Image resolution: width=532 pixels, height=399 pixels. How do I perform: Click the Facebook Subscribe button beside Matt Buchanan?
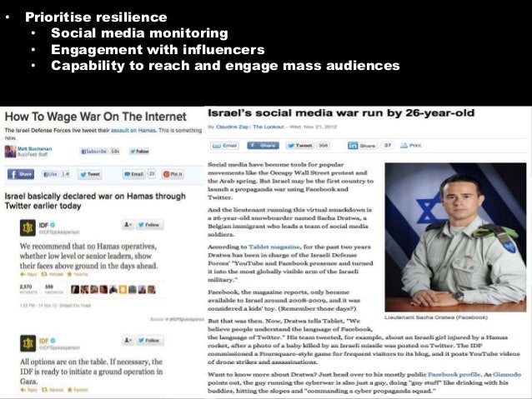(x=93, y=152)
